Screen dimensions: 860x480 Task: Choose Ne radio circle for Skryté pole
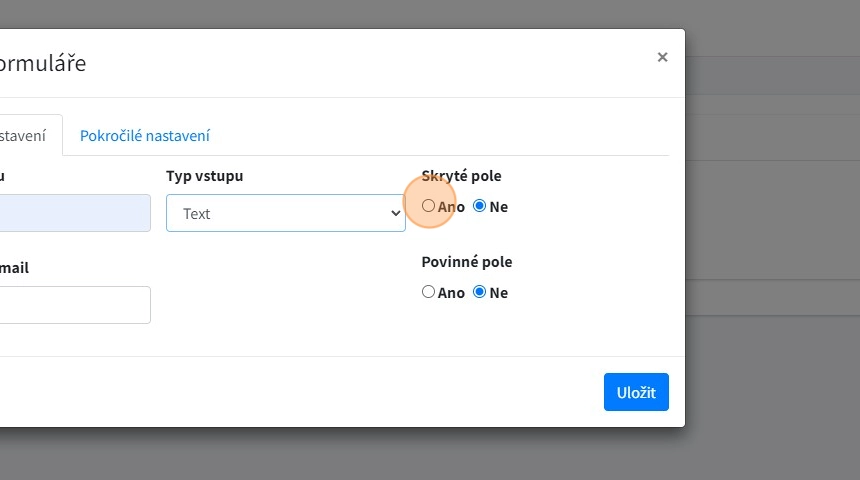point(480,206)
